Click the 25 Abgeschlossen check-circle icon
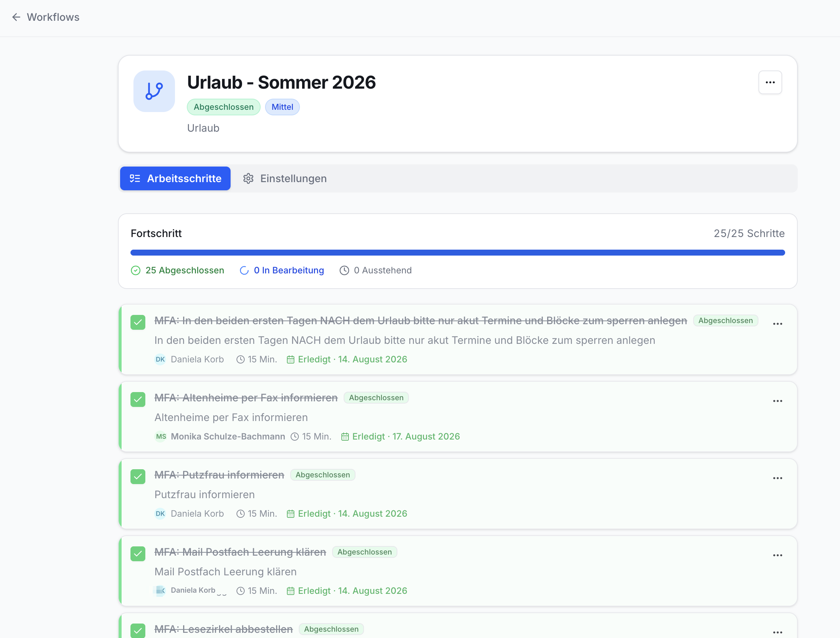The width and height of the screenshot is (840, 638). (136, 270)
